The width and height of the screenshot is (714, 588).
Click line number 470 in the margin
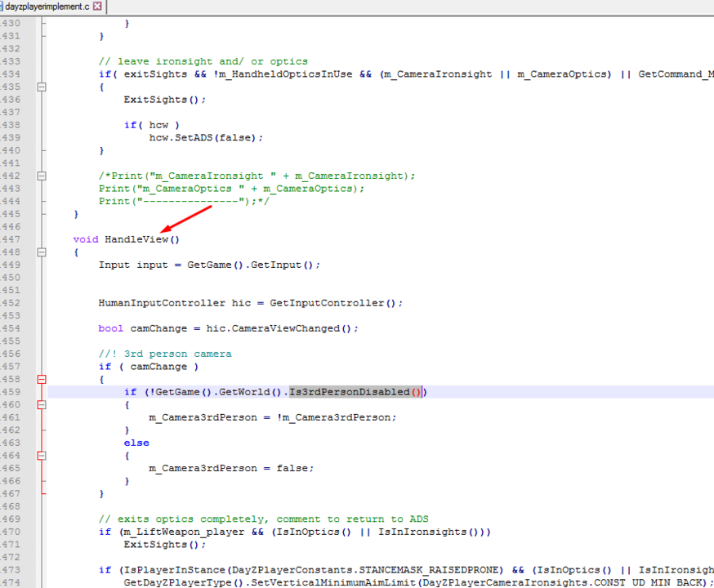[x=10, y=532]
